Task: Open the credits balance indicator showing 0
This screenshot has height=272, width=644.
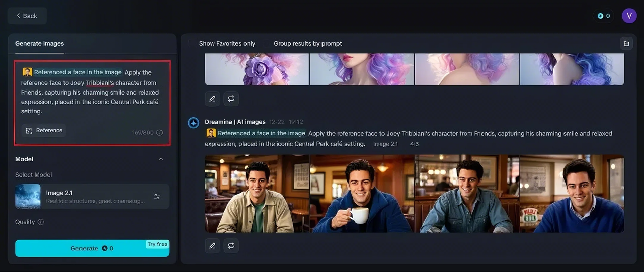Action: coord(604,16)
